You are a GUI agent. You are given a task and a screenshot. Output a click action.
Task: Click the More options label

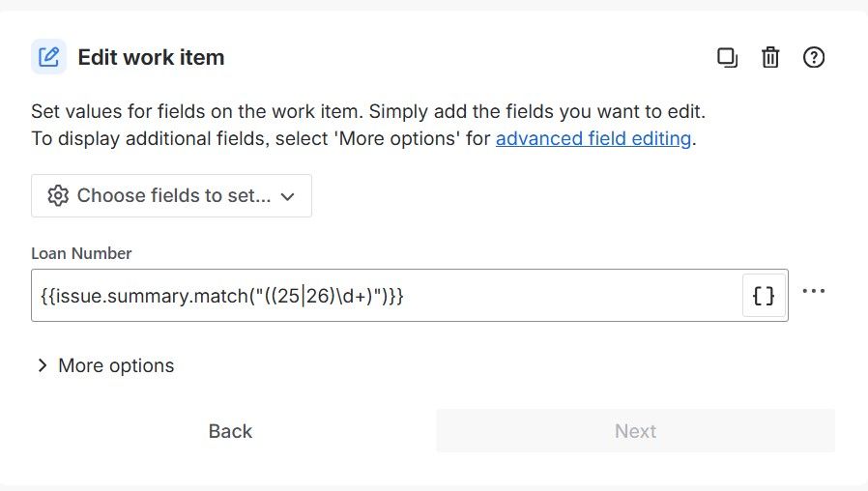coord(116,365)
